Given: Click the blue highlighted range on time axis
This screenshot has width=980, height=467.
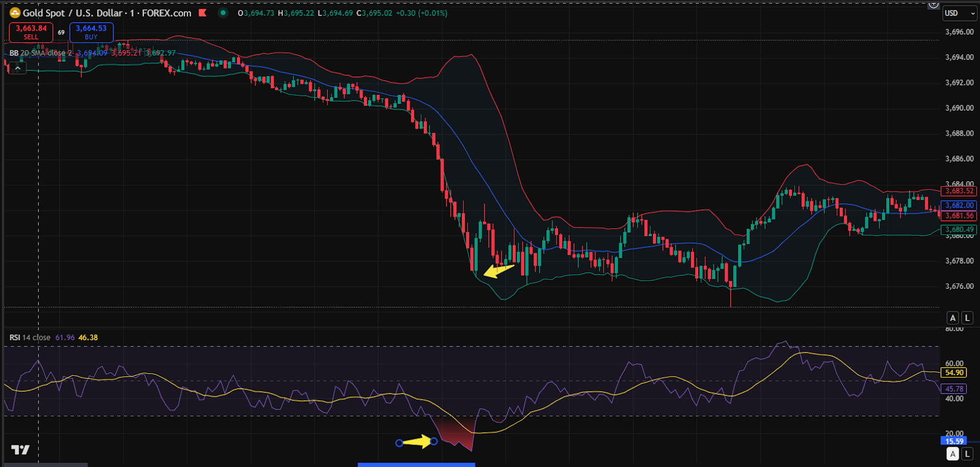Looking at the screenshot, I should tap(417, 465).
